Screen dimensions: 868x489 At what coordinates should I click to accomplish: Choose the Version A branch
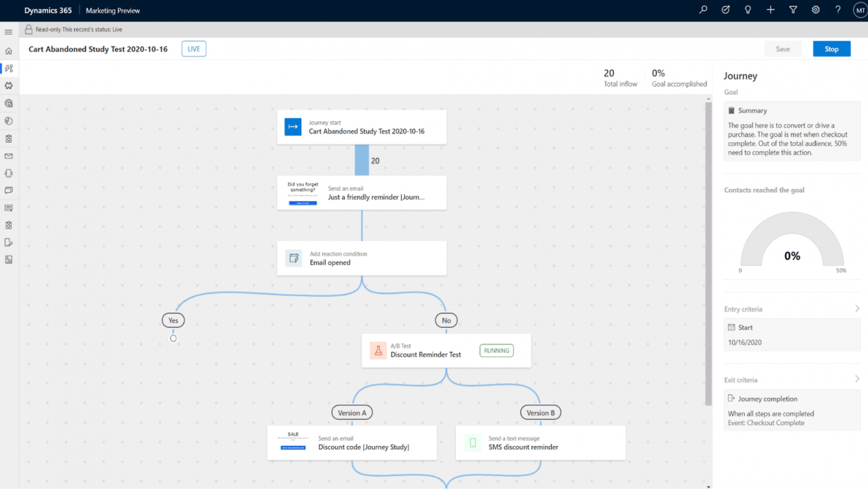pyautogui.click(x=352, y=412)
